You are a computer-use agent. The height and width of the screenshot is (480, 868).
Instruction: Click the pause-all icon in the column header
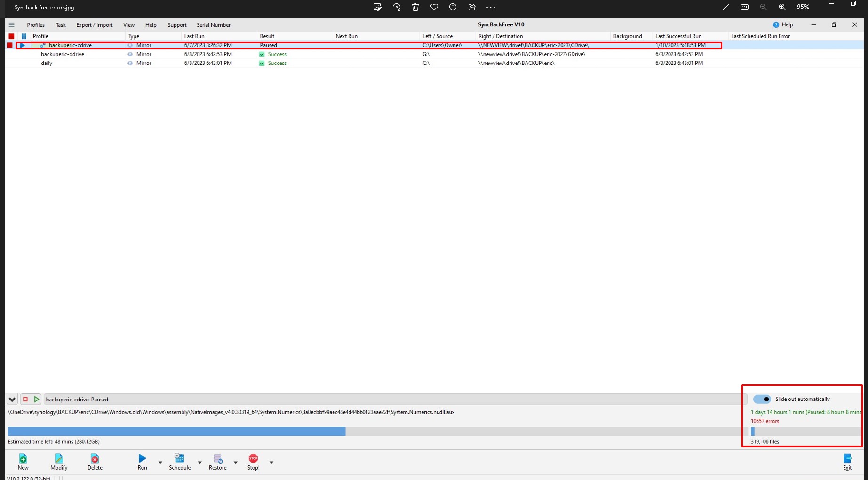(24, 36)
